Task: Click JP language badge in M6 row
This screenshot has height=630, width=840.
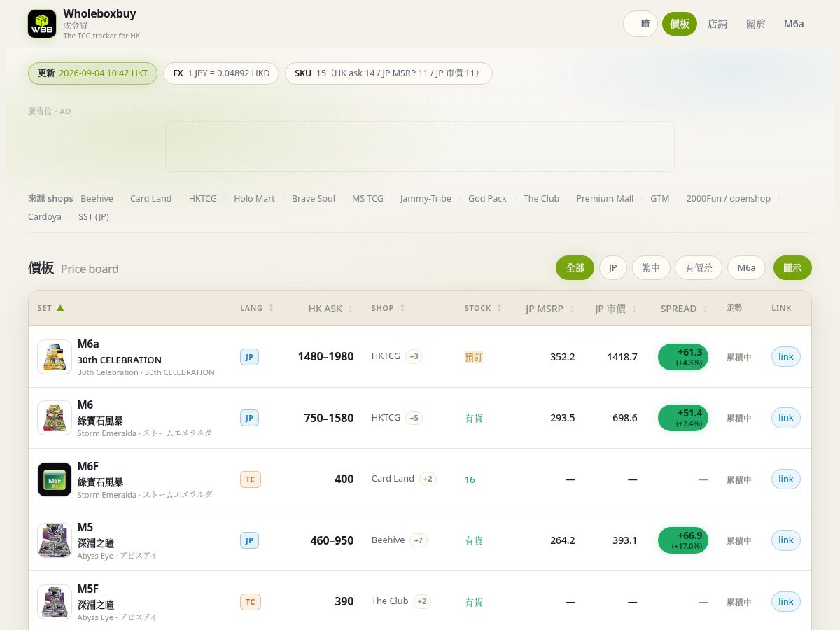Action: point(249,418)
